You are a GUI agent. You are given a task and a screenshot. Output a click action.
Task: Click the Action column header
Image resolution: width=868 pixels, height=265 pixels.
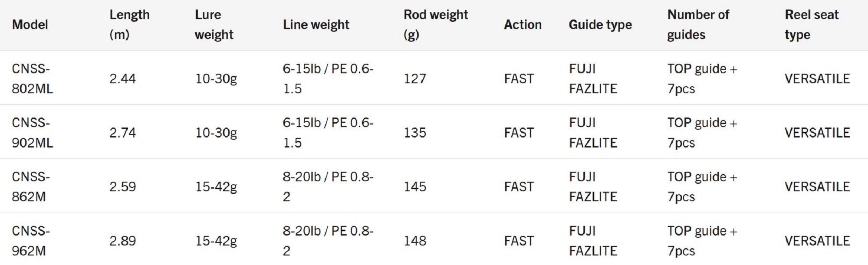point(523,25)
